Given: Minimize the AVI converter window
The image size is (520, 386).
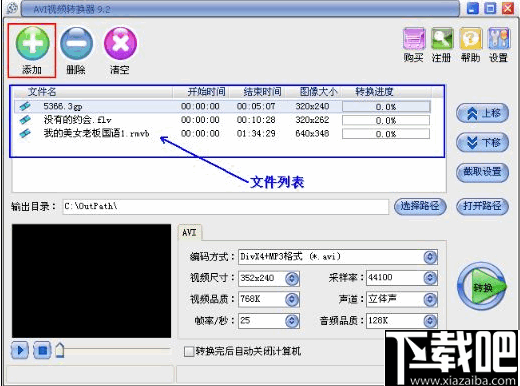Looking at the screenshot, I should point(473,9).
